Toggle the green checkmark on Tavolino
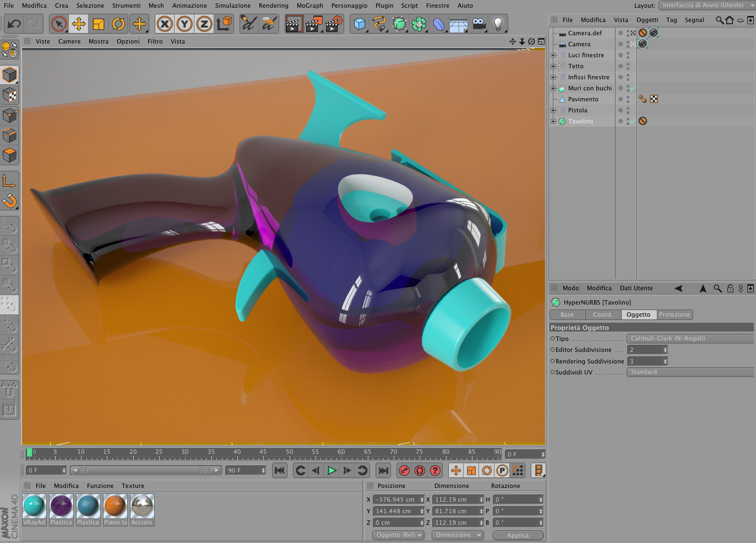 click(633, 121)
